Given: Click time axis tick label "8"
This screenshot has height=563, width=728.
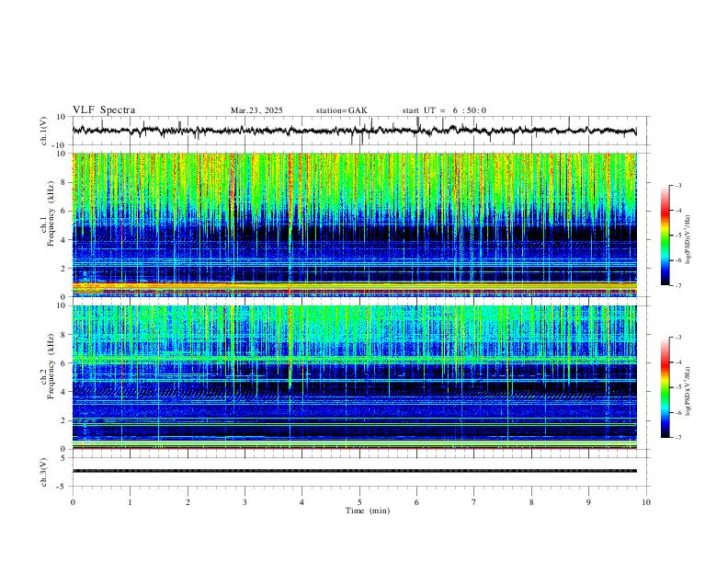Looking at the screenshot, I should [x=531, y=502].
